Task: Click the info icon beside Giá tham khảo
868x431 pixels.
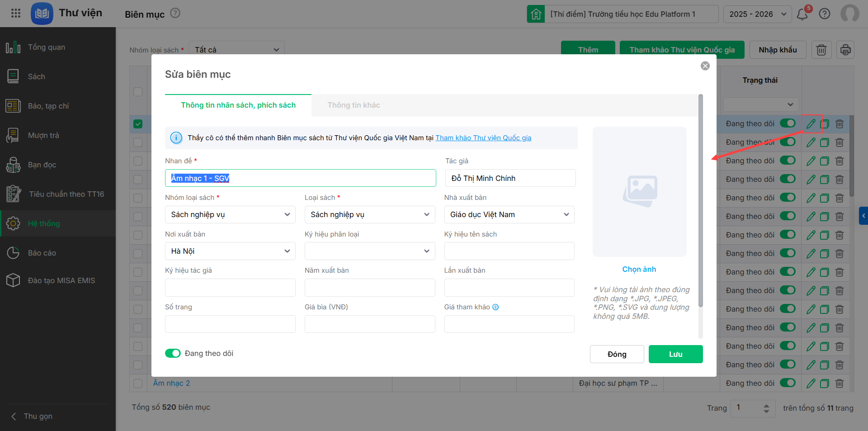Action: pyautogui.click(x=495, y=307)
